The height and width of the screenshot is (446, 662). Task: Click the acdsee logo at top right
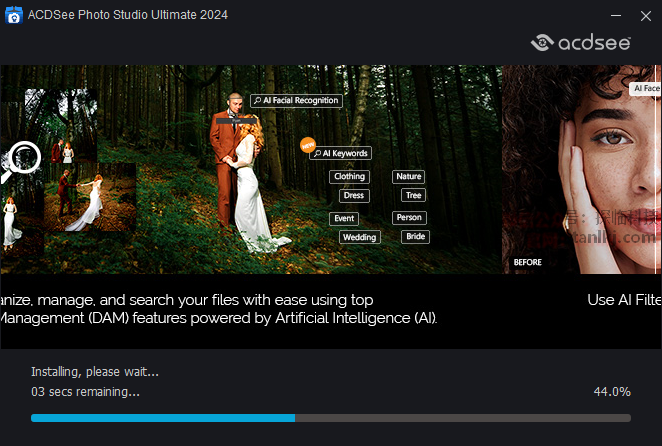click(581, 43)
